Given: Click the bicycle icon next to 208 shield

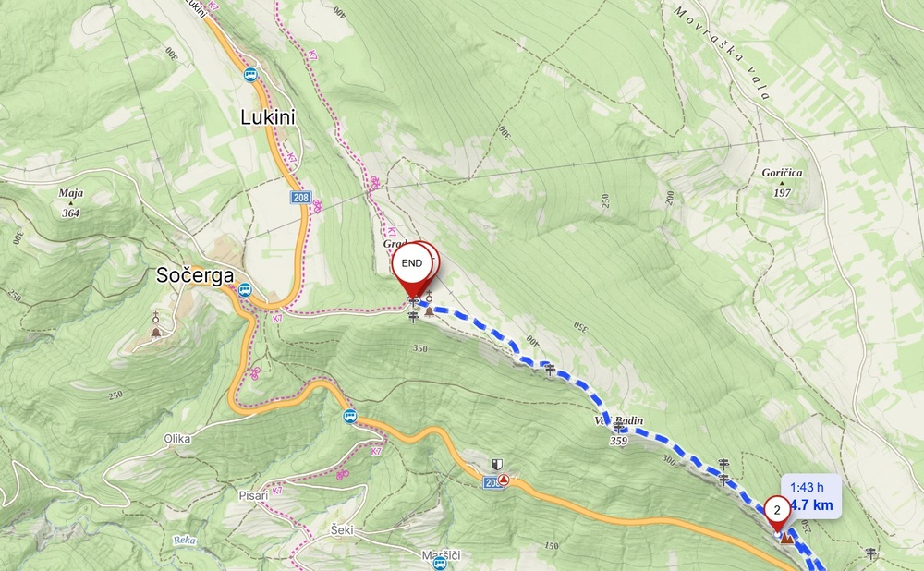Looking at the screenshot, I should [317, 206].
